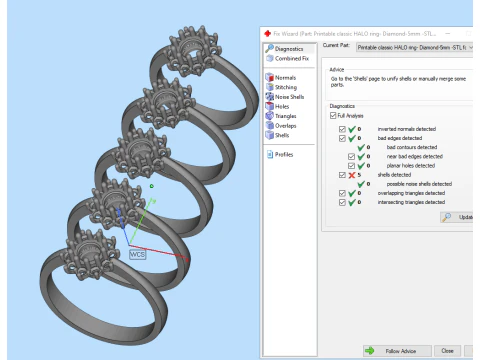
Task: Go to the Triangles page
Action: 286,116
